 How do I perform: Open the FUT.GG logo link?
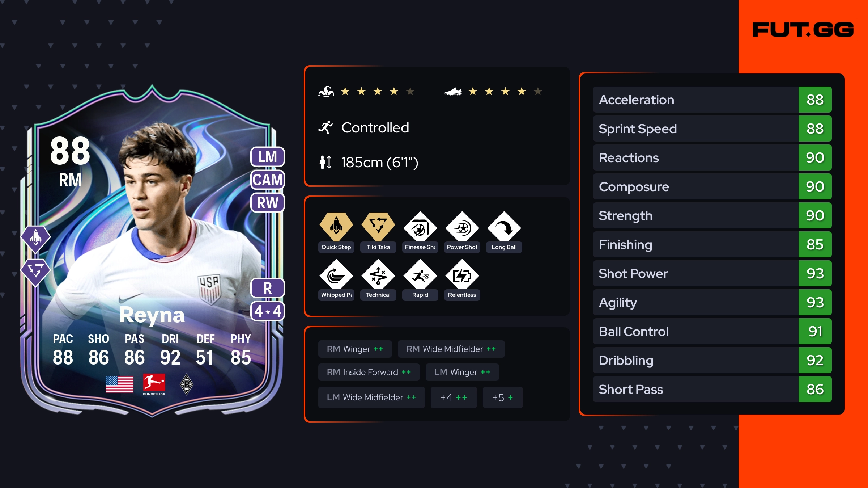(803, 30)
